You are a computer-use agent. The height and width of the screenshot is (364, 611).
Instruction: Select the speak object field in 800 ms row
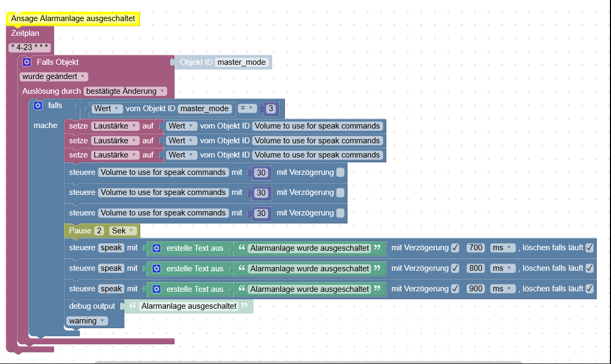(112, 268)
